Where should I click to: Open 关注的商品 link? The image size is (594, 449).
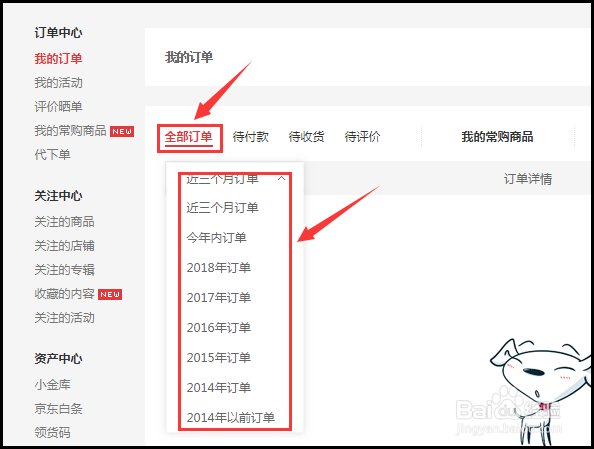point(64,222)
